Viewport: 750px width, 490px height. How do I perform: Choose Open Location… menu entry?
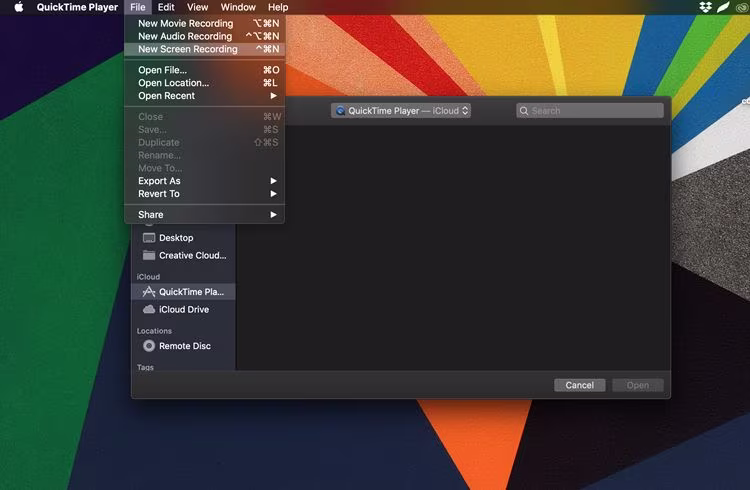click(205, 83)
